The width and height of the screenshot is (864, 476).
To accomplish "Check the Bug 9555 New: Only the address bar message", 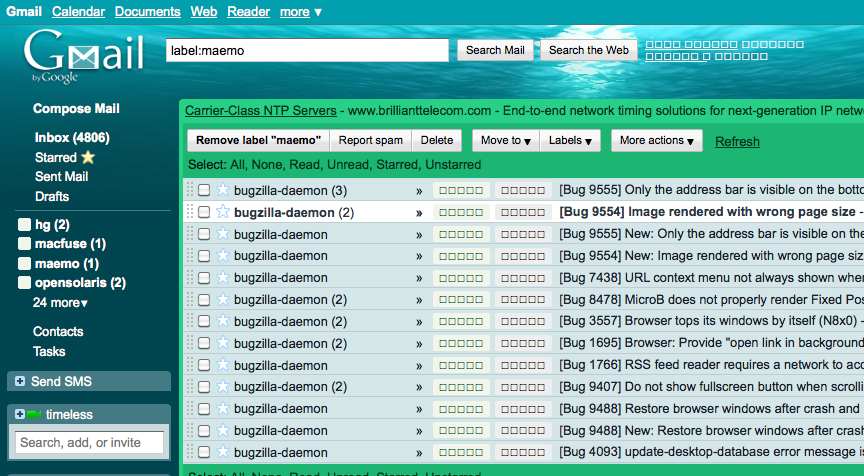I will coord(204,234).
